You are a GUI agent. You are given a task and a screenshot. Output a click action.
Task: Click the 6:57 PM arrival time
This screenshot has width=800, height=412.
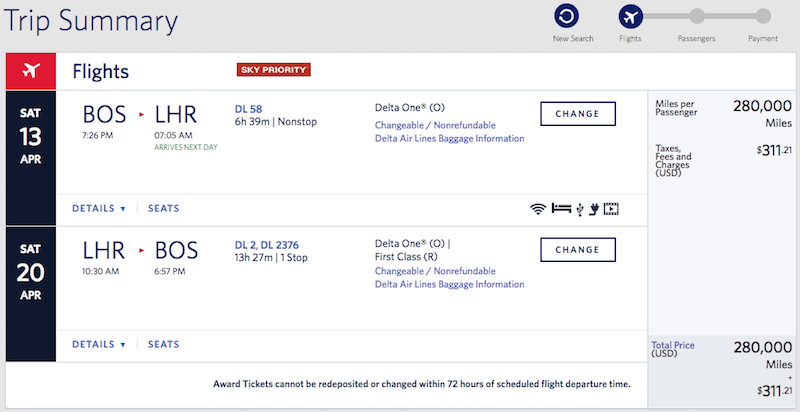(170, 272)
